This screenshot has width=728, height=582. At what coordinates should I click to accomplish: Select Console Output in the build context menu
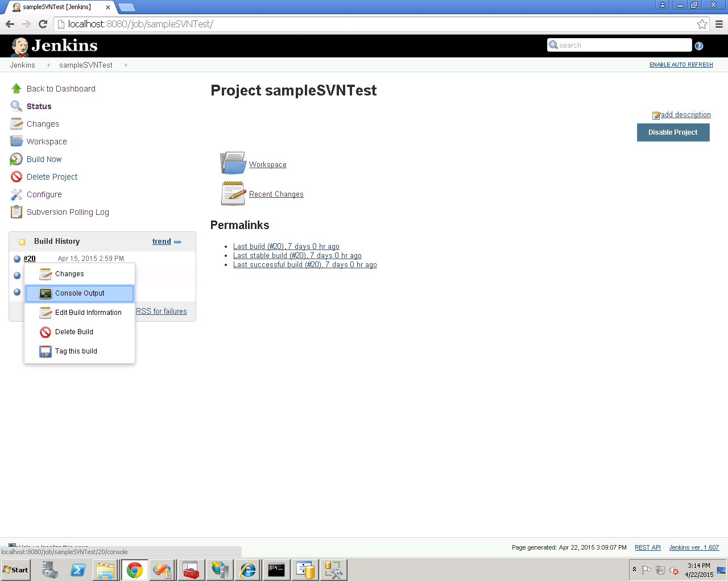tap(80, 293)
